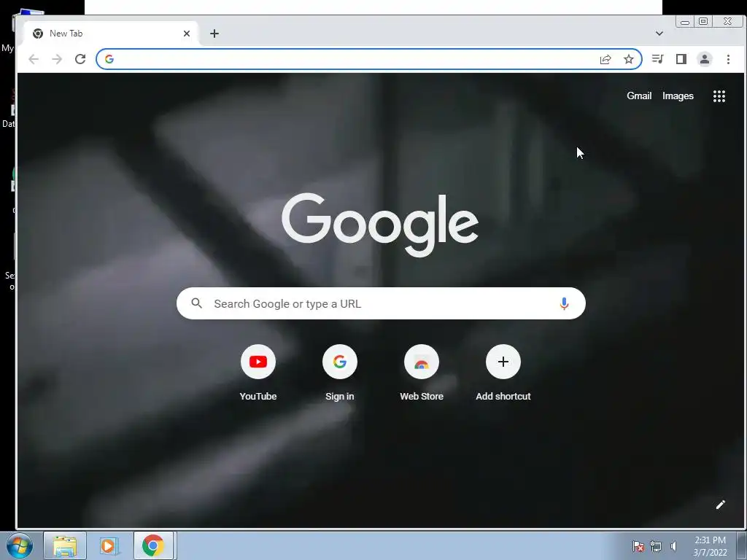Screen dimensions: 747x560
Task: Share this page icon in address bar
Action: (605, 59)
